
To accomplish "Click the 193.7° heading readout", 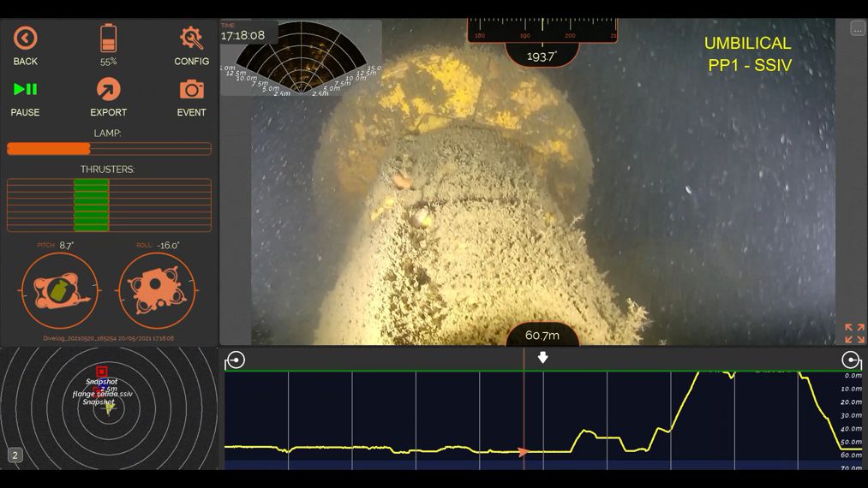I will click(x=542, y=56).
